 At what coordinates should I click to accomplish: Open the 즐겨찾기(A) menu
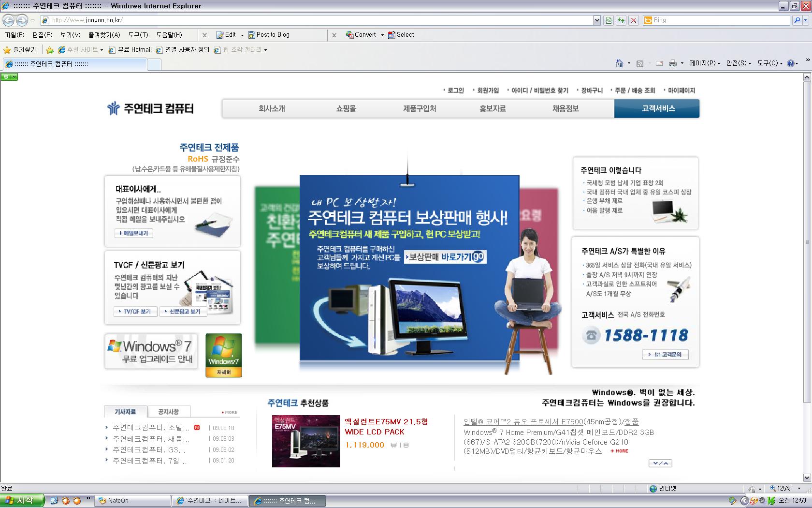pyautogui.click(x=104, y=35)
